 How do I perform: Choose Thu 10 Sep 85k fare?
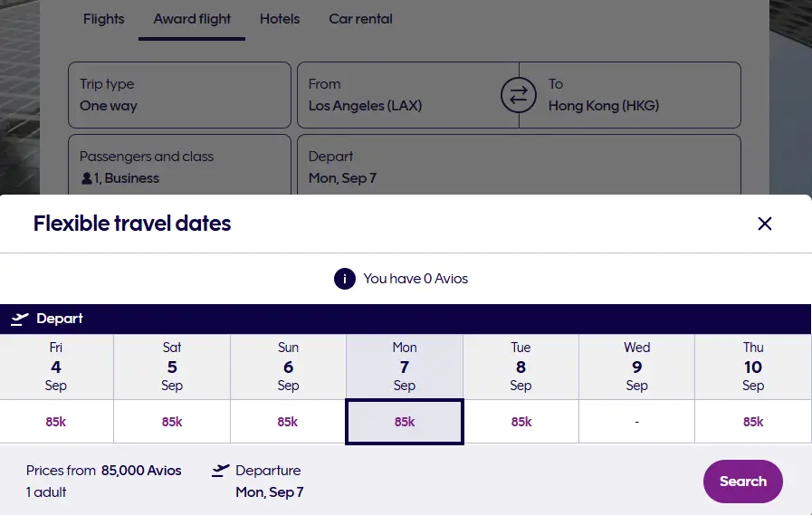click(x=753, y=422)
